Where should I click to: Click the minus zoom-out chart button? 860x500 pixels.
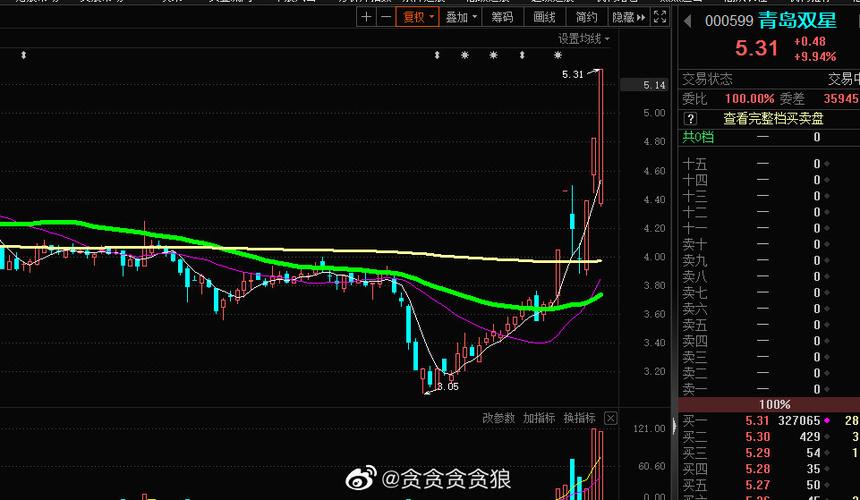point(385,17)
